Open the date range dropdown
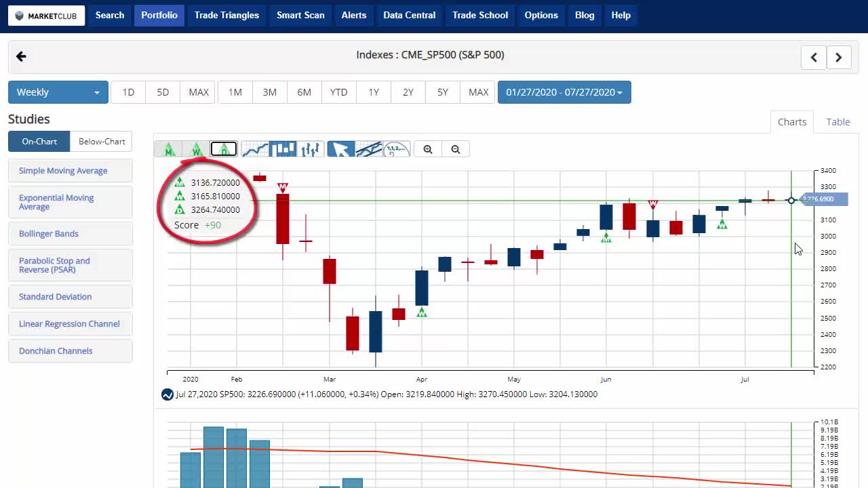 564,92
